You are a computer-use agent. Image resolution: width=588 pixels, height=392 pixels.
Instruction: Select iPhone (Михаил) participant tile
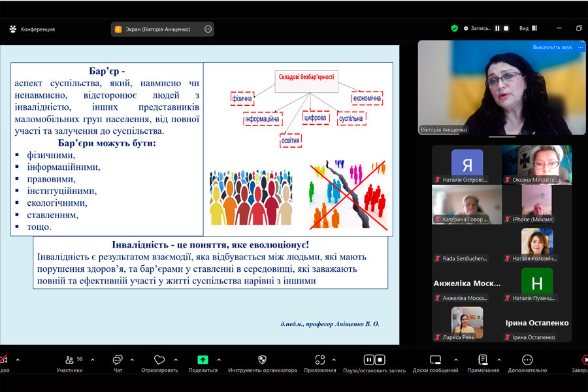click(x=537, y=204)
